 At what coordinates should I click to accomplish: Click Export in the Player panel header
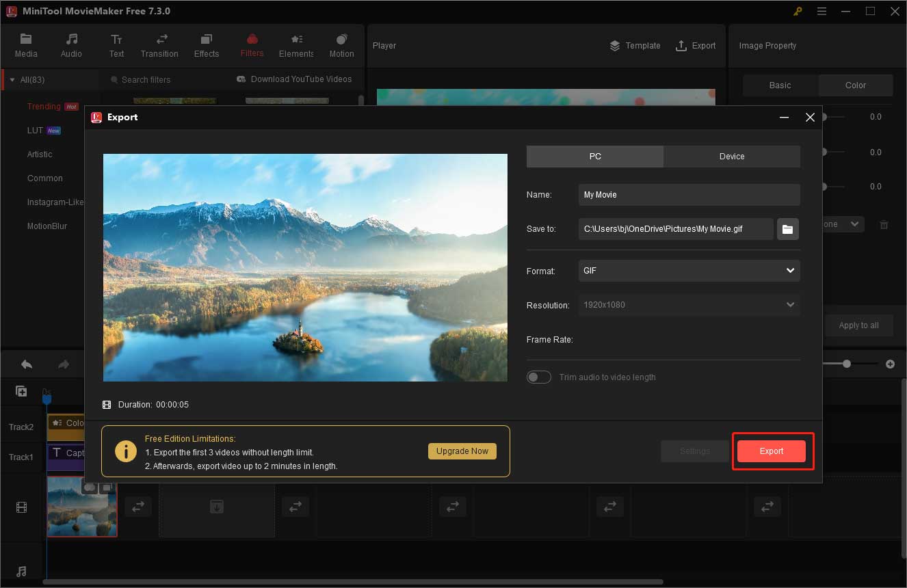coord(696,46)
